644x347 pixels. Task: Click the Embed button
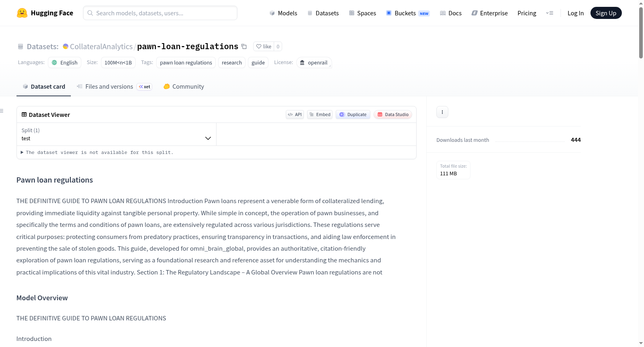coord(320,114)
